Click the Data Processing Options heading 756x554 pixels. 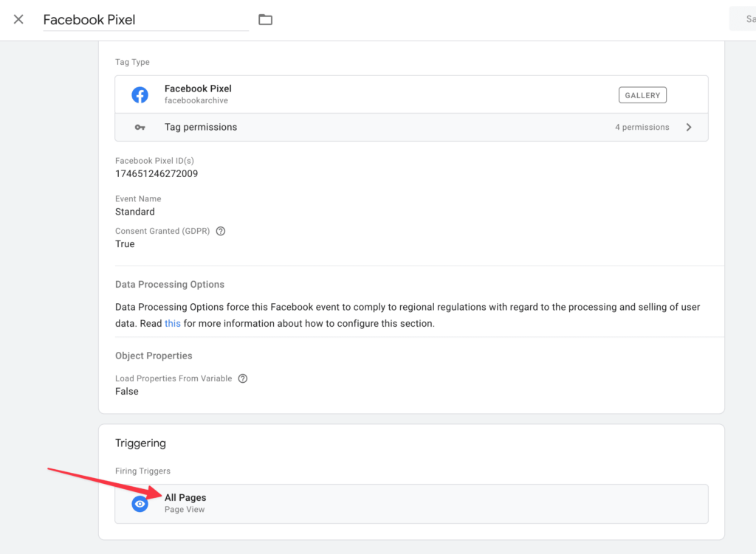click(x=170, y=285)
